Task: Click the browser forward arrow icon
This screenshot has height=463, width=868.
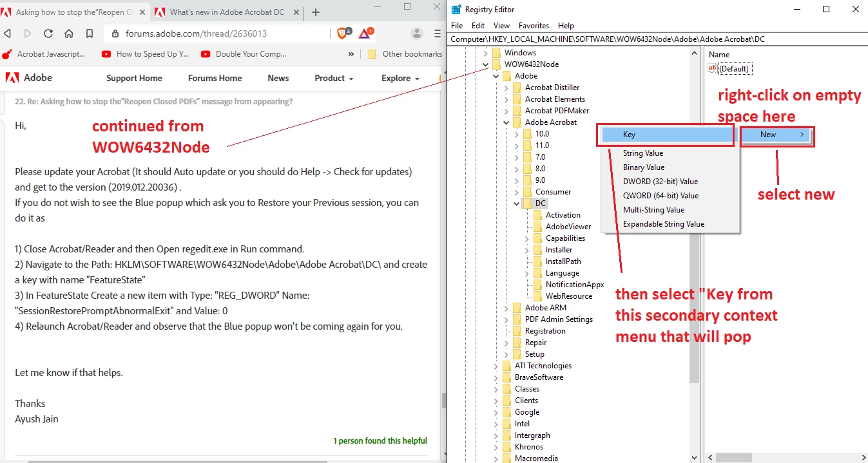Action: coord(28,33)
